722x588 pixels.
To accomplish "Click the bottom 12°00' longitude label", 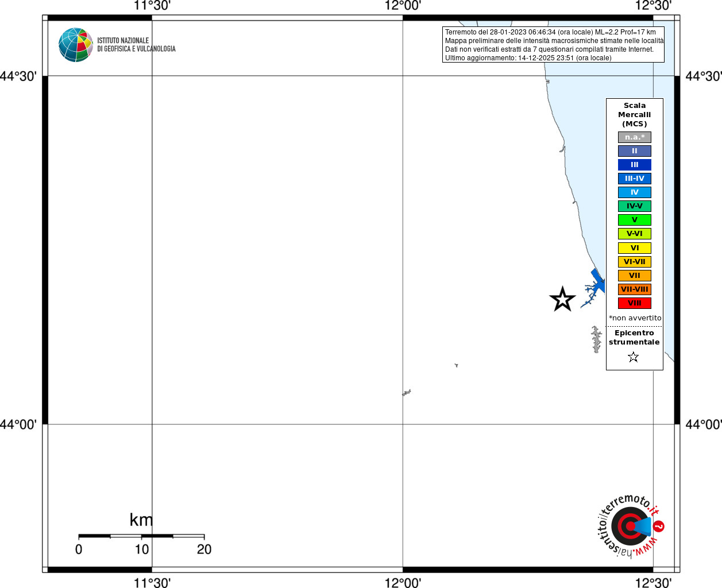I will coord(403,583).
